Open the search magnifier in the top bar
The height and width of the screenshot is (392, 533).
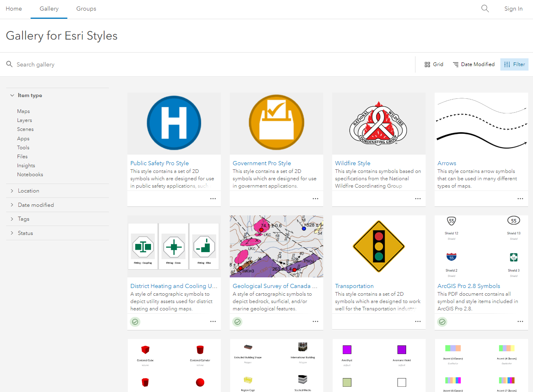(x=485, y=8)
